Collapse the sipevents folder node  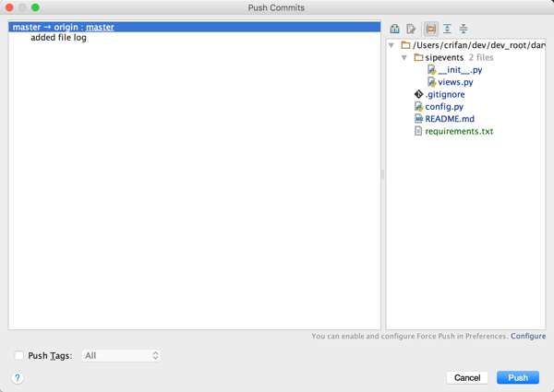coord(404,57)
